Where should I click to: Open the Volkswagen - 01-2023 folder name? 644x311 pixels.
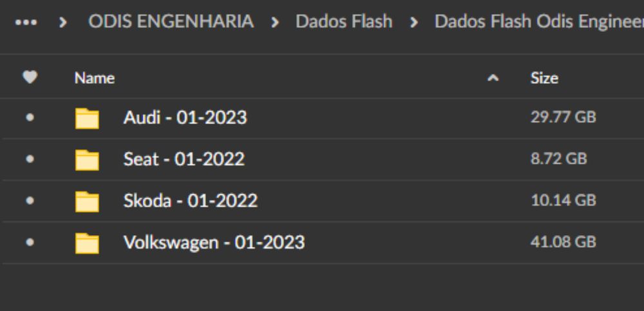(214, 243)
